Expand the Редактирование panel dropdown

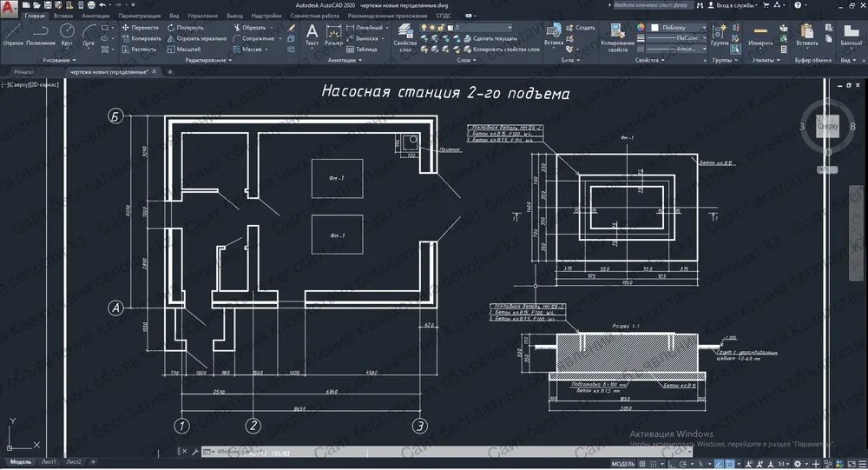(208, 60)
